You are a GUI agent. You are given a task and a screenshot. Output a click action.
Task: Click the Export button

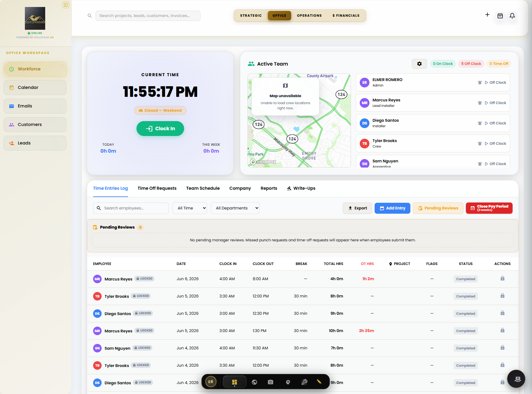(357, 208)
